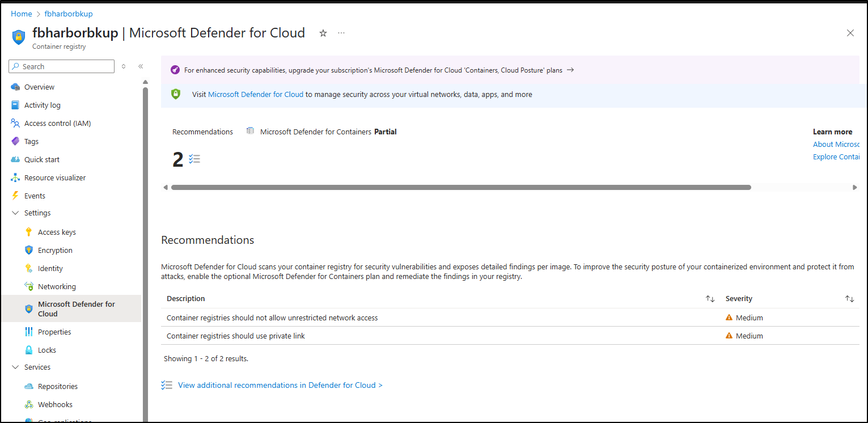
Task: Click the About Microsoft... Learn more link
Action: 836,144
